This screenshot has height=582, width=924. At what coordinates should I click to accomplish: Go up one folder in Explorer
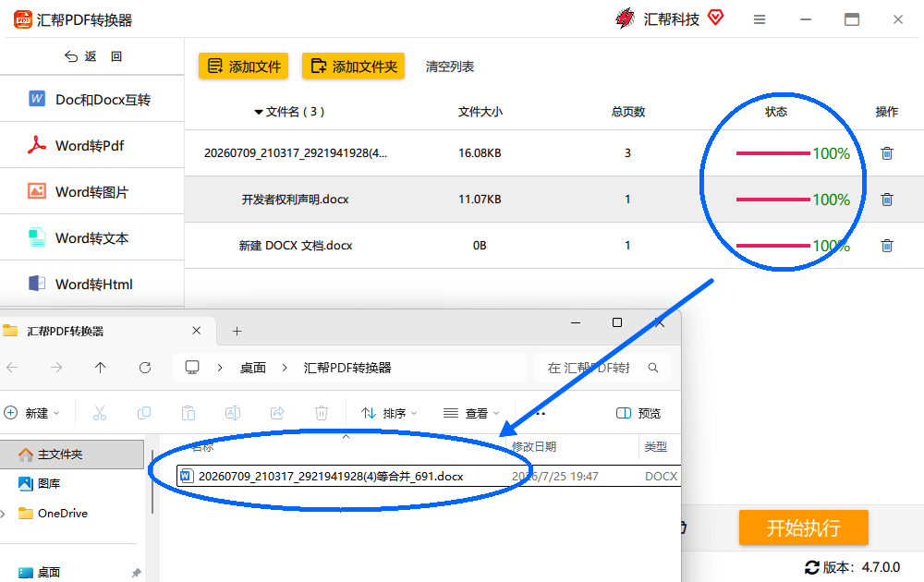coord(100,368)
